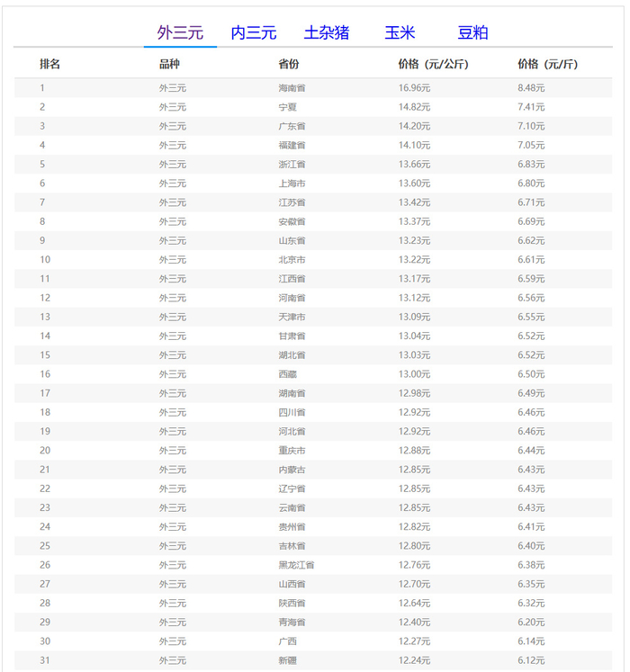The image size is (630, 672).
Task: Select the 湖北省 province cell
Action: [292, 354]
